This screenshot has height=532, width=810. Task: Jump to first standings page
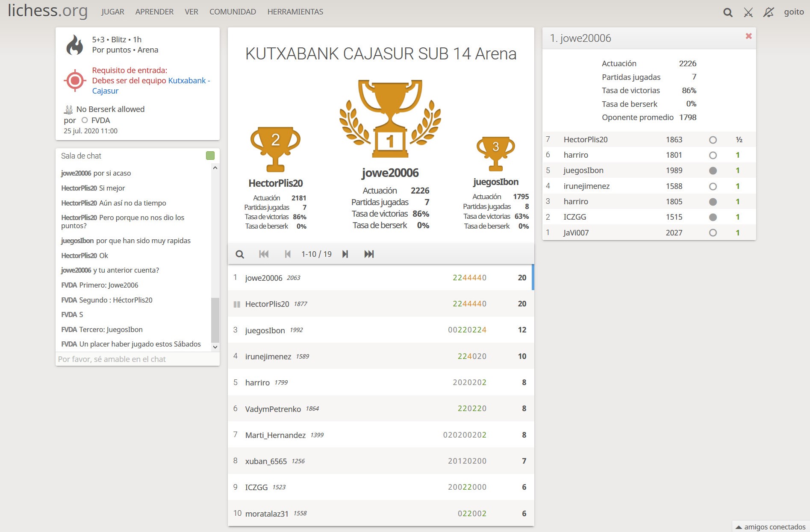tap(264, 254)
